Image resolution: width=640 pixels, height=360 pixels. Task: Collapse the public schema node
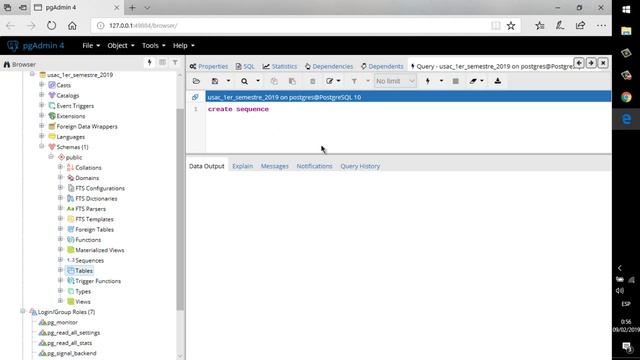[x=51, y=157]
